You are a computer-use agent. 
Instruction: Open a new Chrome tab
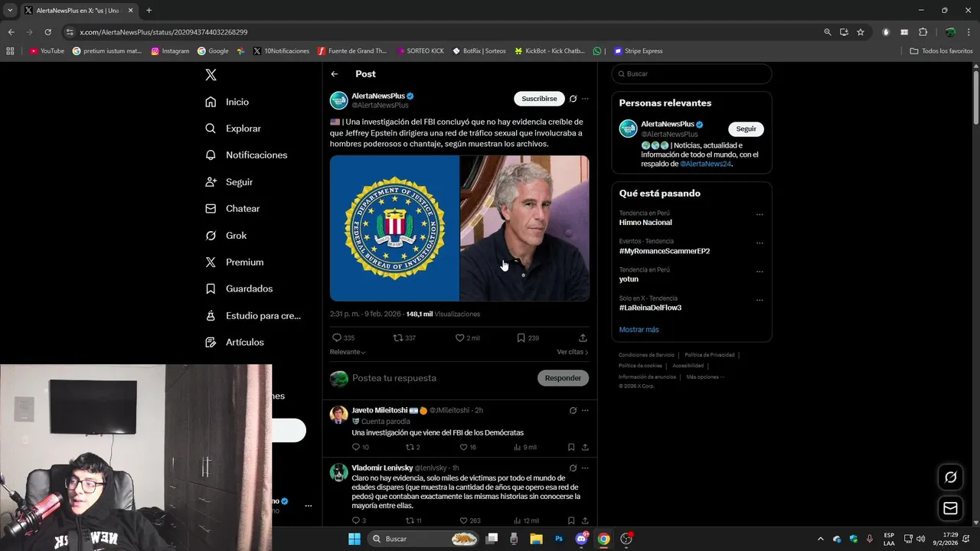click(x=149, y=10)
